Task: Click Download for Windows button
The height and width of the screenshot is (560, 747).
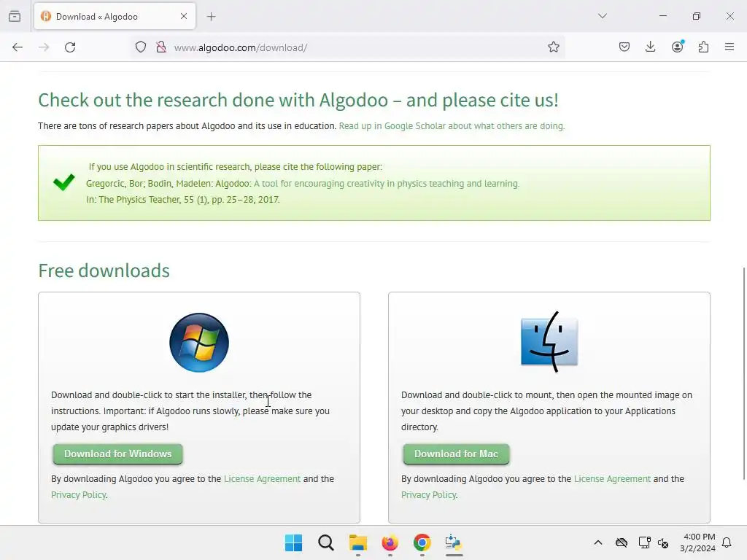Action: click(x=117, y=454)
